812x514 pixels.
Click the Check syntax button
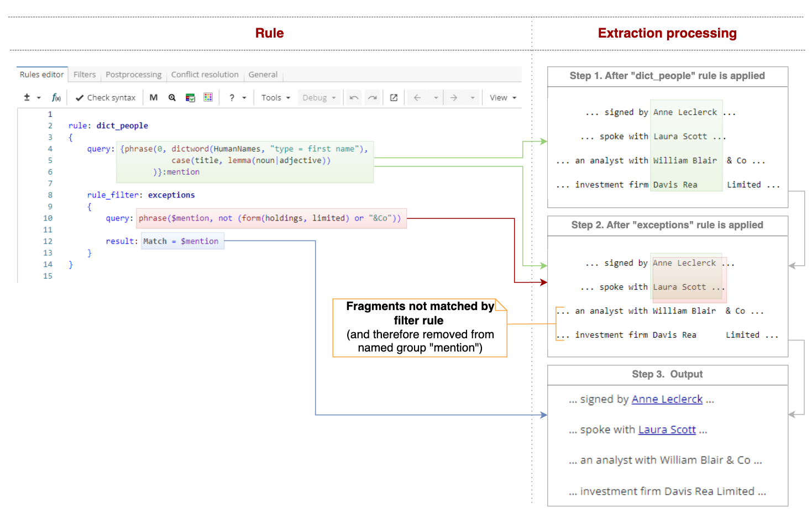pos(105,97)
